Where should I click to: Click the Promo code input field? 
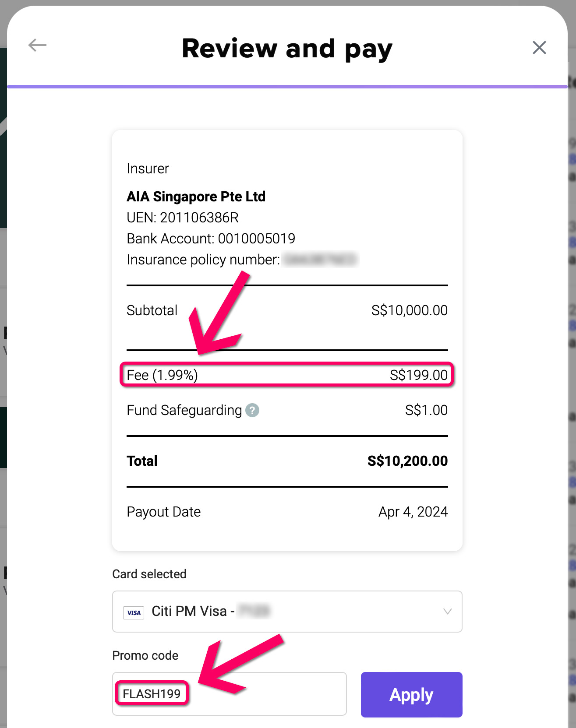[263, 694]
